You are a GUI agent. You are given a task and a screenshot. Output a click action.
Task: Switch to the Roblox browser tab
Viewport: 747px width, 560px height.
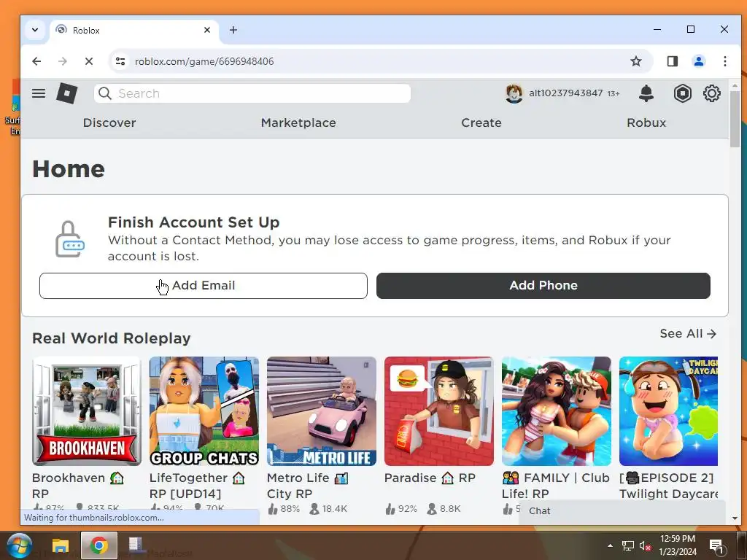(134, 30)
